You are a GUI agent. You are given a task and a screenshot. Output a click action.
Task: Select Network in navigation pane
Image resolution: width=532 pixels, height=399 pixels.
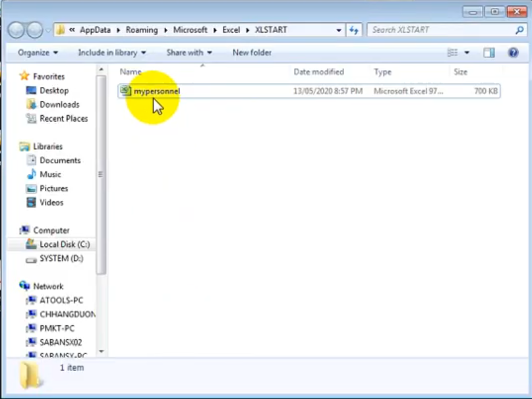(48, 286)
